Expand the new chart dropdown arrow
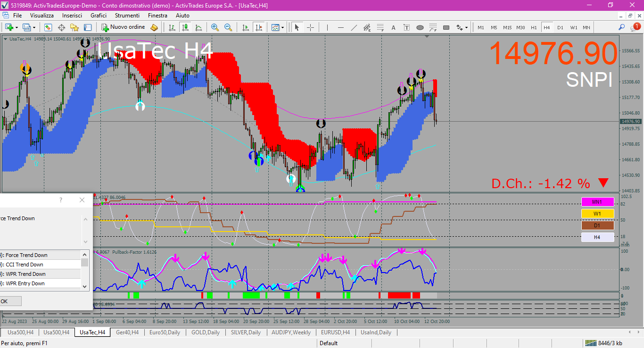644x348 pixels. click(x=17, y=27)
